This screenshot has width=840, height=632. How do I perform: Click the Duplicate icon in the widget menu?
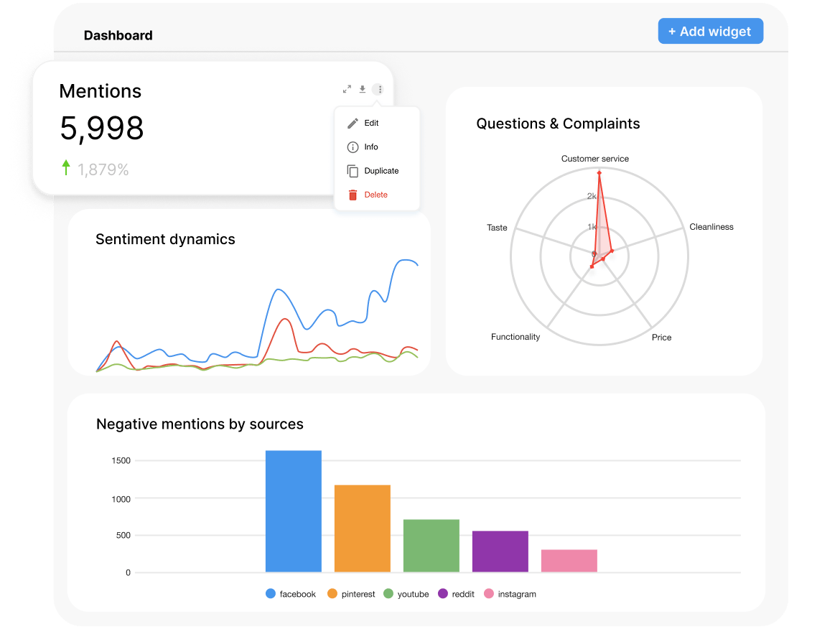pos(353,170)
